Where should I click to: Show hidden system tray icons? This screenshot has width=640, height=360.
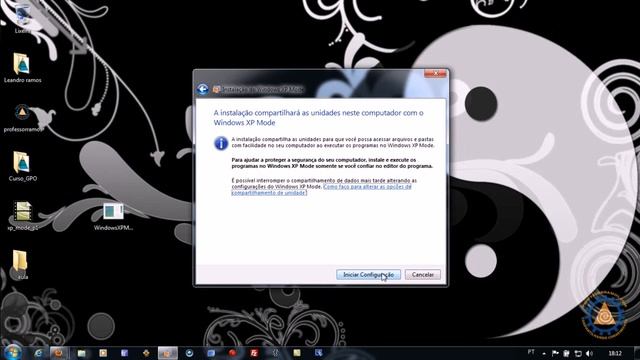tap(544, 353)
